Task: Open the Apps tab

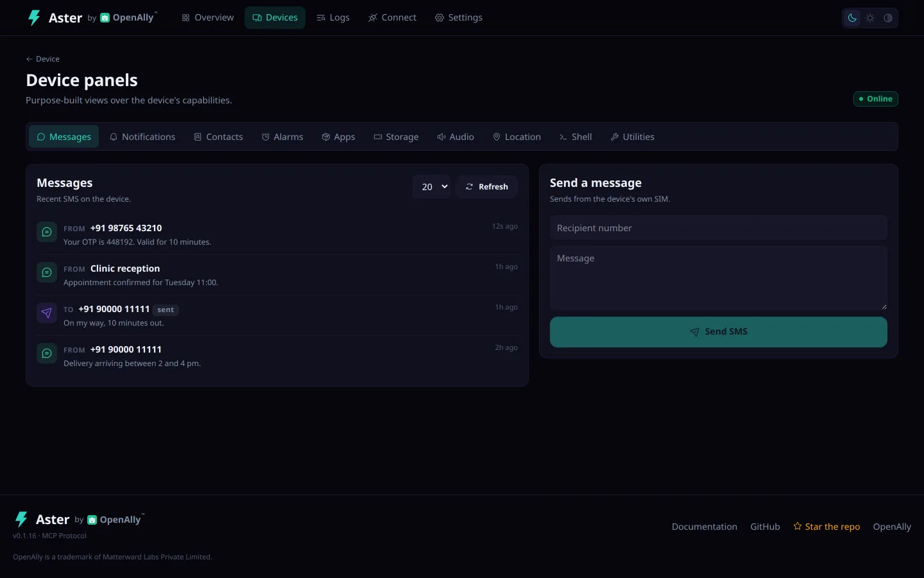Action: point(338,137)
